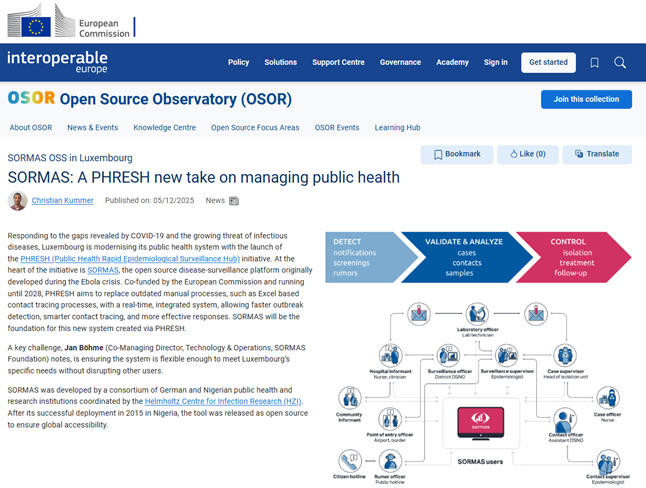Click the CONTROL arrow in the diagram
The width and height of the screenshot is (646, 488).
(x=573, y=257)
